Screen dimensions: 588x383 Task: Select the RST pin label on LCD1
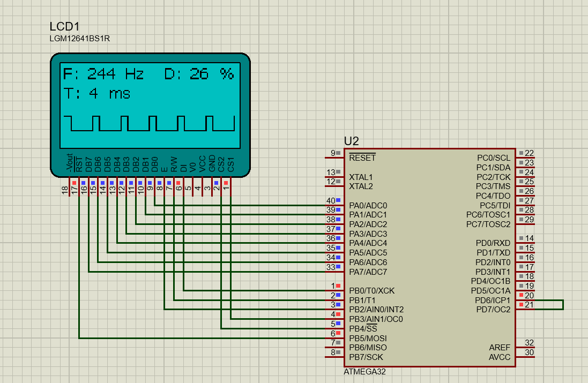coord(79,164)
